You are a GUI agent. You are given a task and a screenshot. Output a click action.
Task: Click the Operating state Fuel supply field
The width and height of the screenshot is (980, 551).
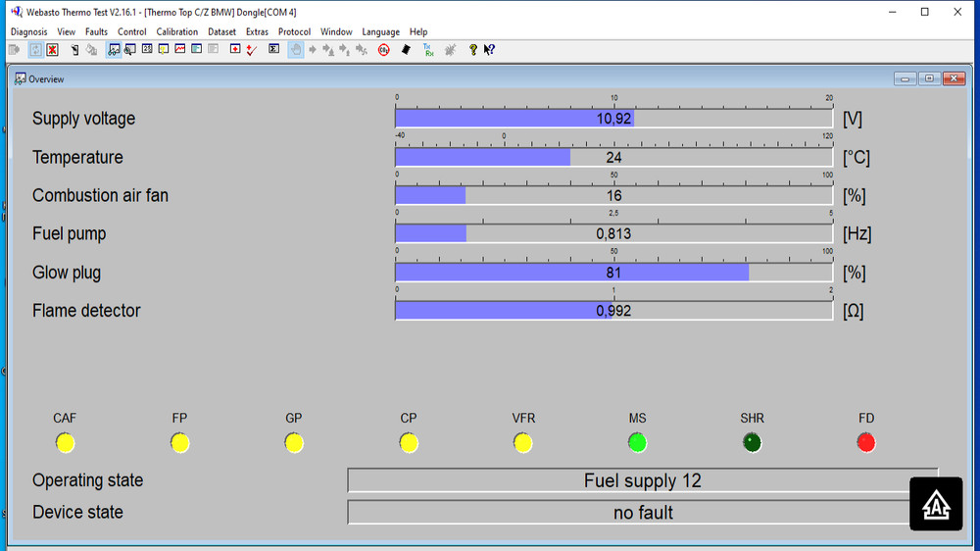point(643,480)
